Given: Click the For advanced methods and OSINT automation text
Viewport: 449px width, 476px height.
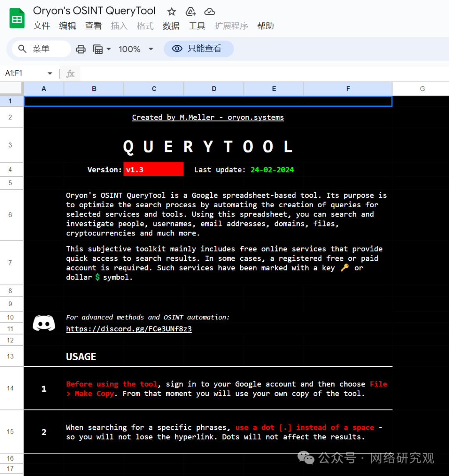Looking at the screenshot, I should (148, 317).
